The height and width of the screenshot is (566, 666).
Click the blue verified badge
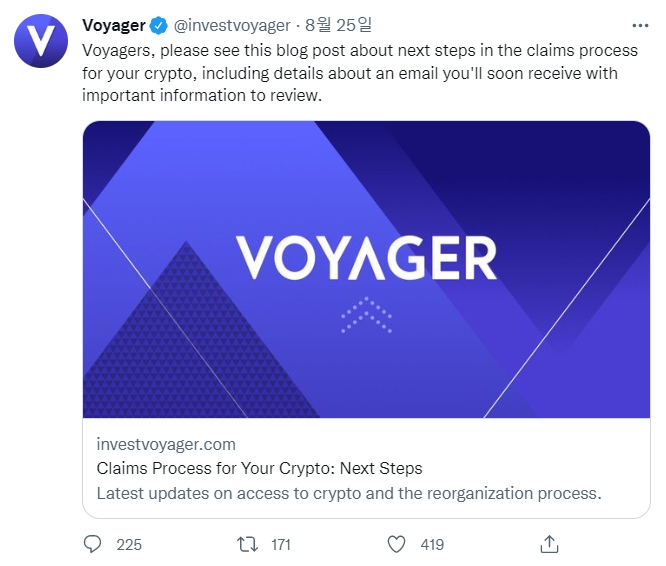coord(159,26)
